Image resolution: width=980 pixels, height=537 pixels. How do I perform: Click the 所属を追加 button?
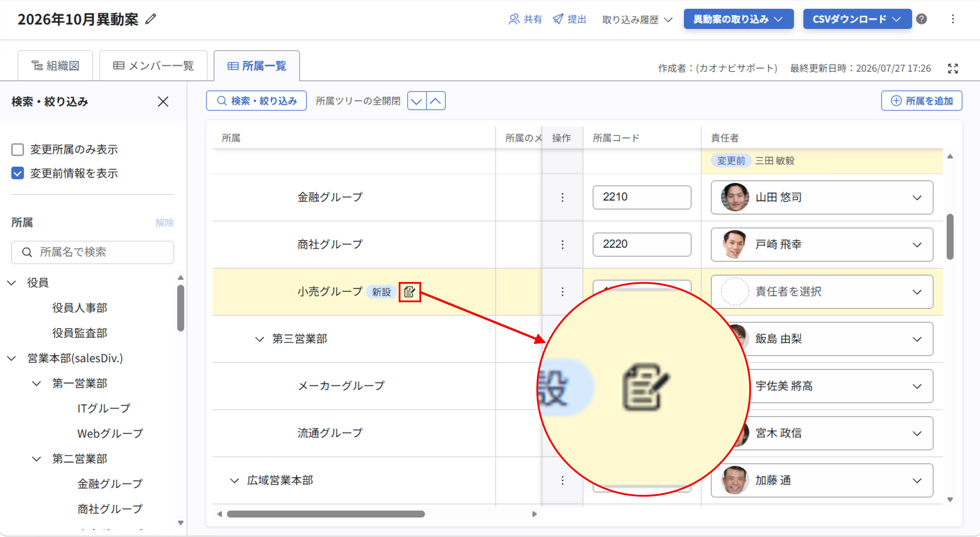pos(921,101)
